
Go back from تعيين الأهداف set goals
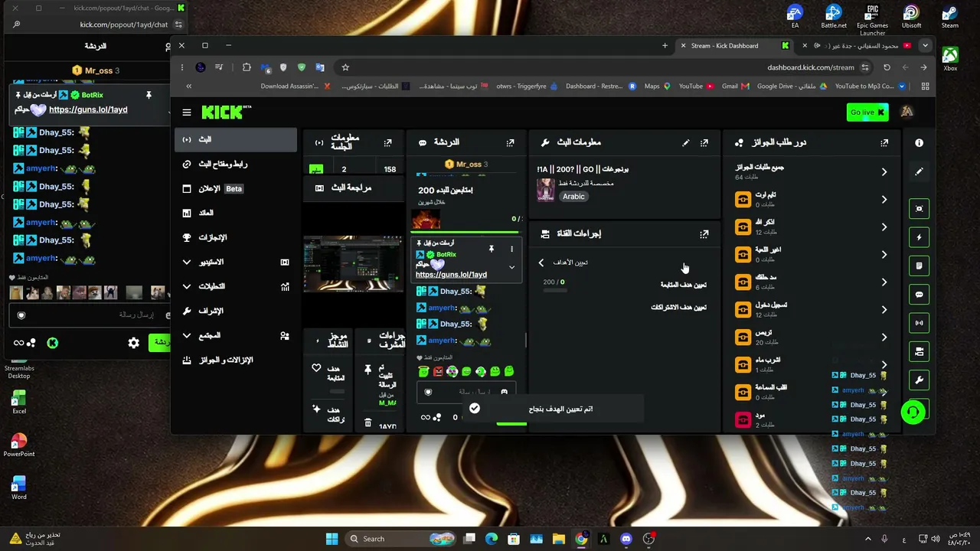pos(541,262)
